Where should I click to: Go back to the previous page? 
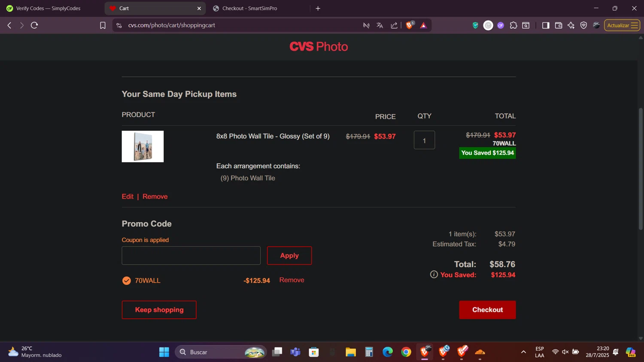pyautogui.click(x=9, y=25)
